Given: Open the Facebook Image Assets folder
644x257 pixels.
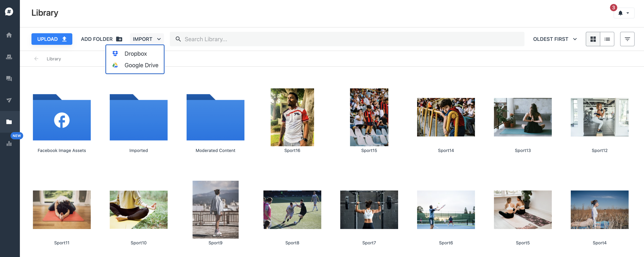Looking at the screenshot, I should click(62, 117).
